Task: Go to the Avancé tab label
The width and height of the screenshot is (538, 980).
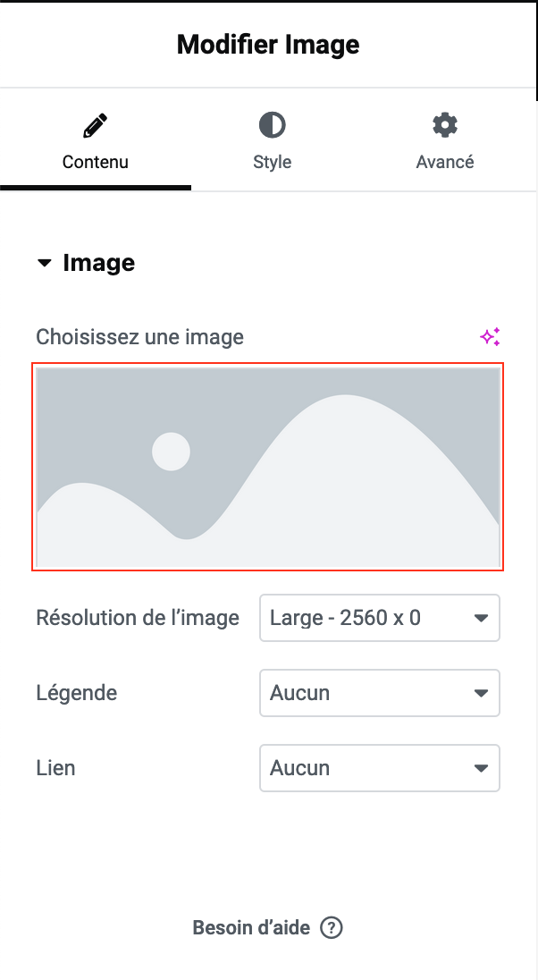Action: 444,163
